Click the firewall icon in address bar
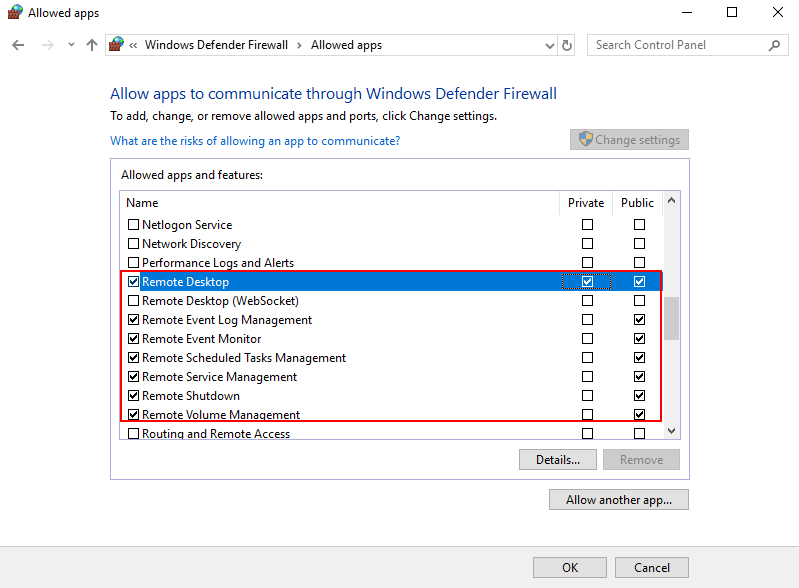 (x=117, y=44)
